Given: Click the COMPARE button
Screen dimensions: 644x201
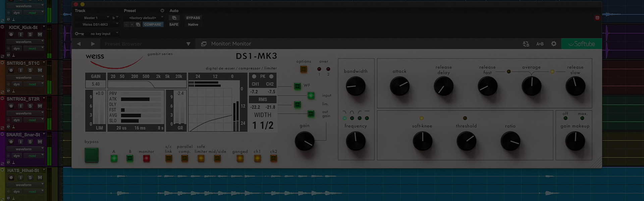Looking at the screenshot, I should tap(153, 24).
